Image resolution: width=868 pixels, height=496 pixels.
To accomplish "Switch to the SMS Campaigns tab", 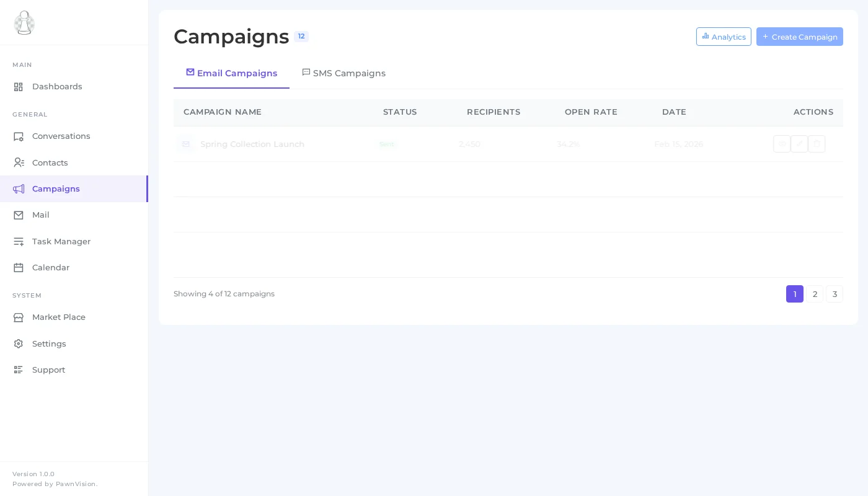I will (344, 73).
